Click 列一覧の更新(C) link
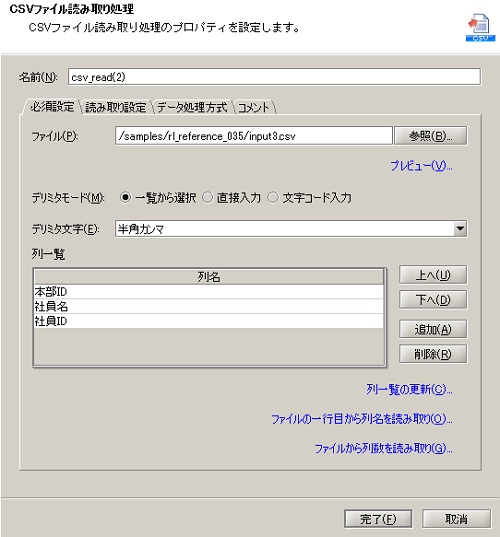Viewport: 500px width, 537px height. (409, 389)
